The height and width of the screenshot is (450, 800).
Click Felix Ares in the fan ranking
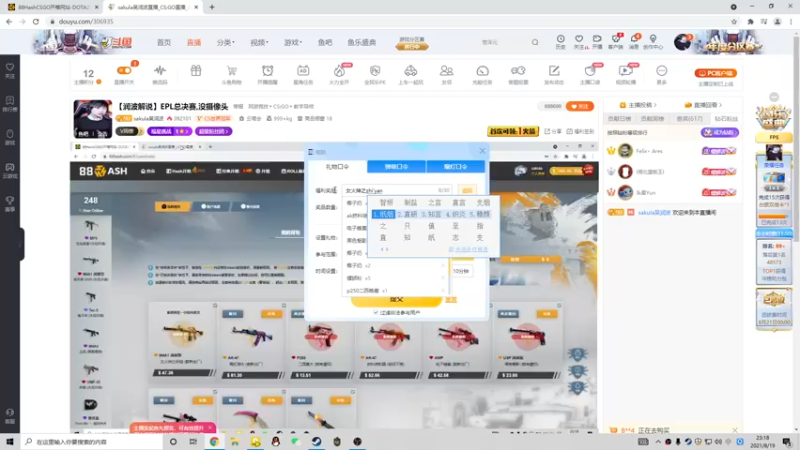[x=649, y=151]
